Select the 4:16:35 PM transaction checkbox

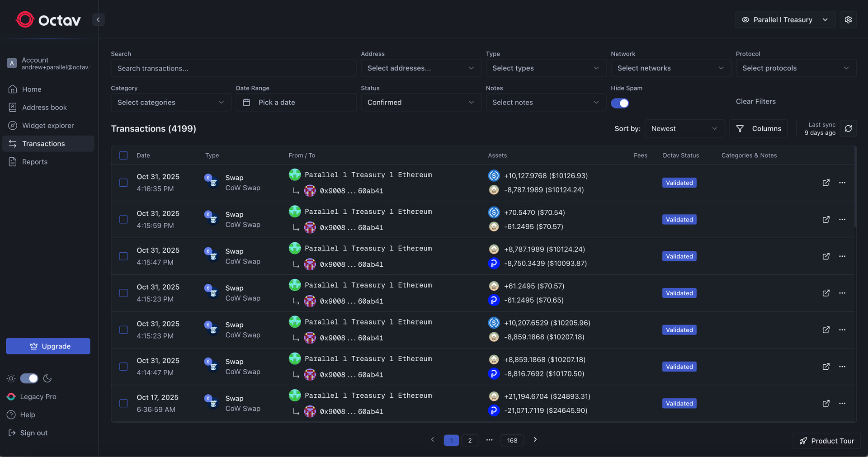click(x=123, y=183)
